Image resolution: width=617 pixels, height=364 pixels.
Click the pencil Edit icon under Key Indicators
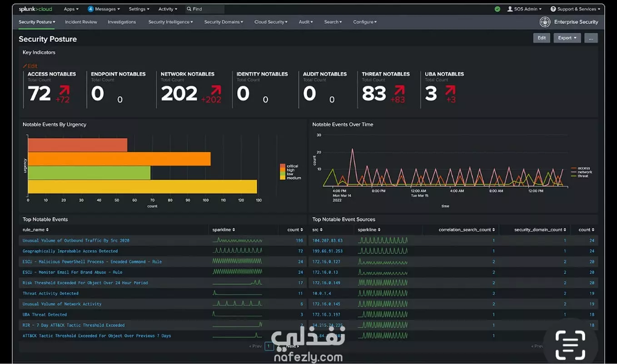coord(25,66)
